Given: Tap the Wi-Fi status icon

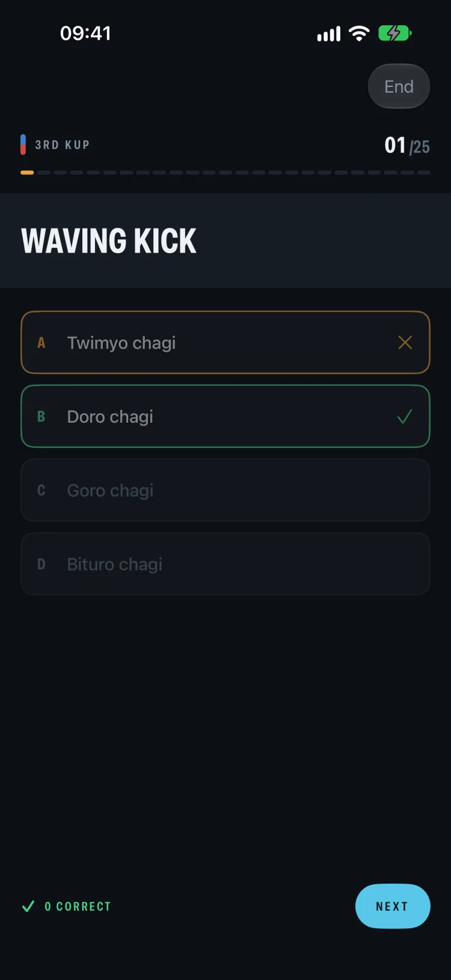Looking at the screenshot, I should pos(359,33).
